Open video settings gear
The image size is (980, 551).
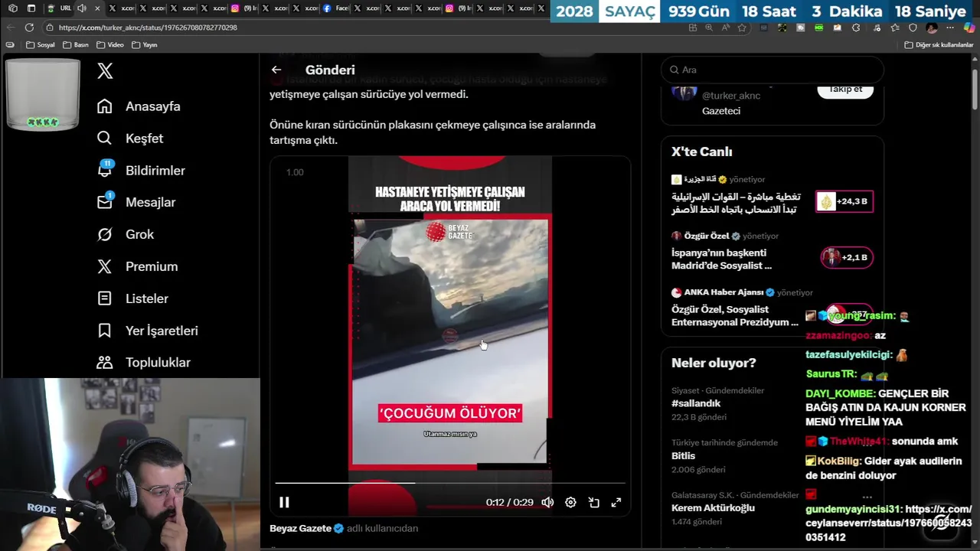570,502
